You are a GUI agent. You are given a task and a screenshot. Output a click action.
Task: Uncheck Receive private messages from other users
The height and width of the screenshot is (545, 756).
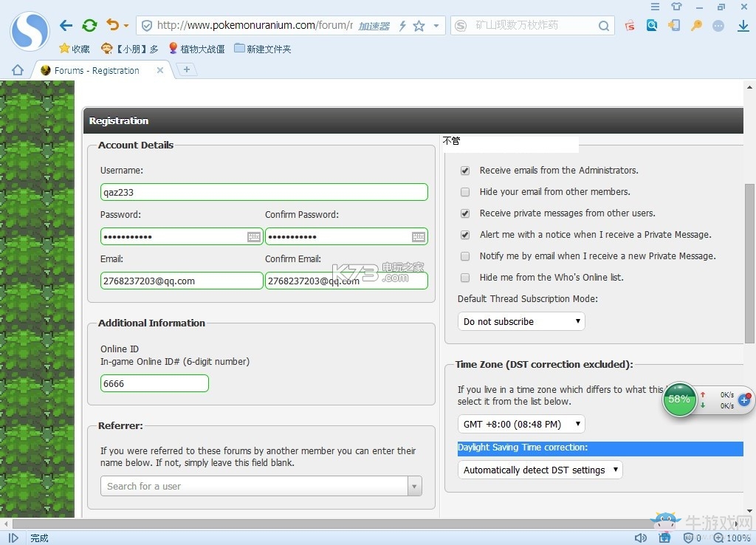[x=465, y=213]
